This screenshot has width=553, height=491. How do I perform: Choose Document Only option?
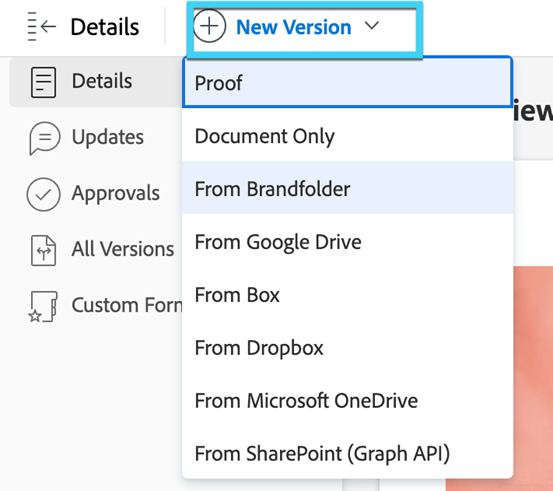[347, 136]
